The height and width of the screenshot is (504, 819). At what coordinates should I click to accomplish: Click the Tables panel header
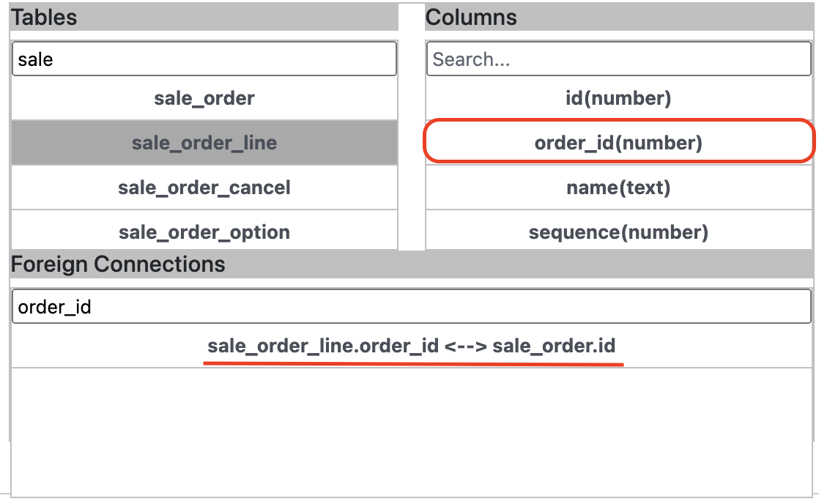204,18
